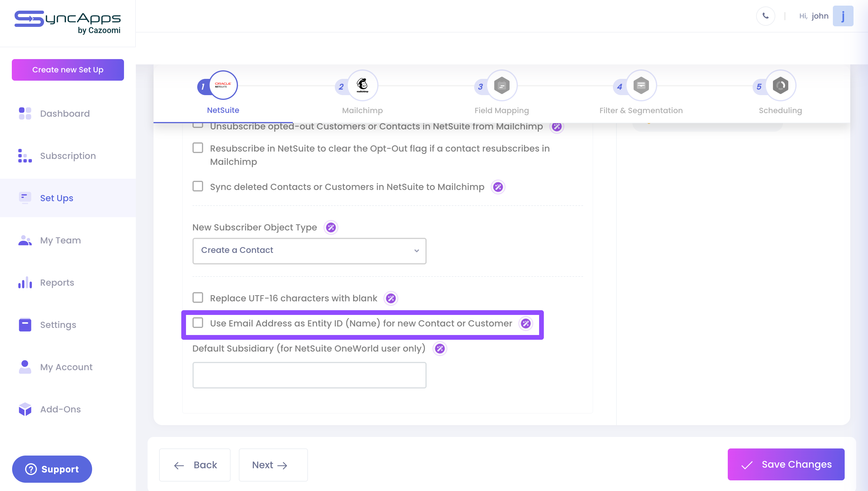The width and height of the screenshot is (868, 491).
Task: Click the Default Subsidiary text field
Action: (x=309, y=375)
